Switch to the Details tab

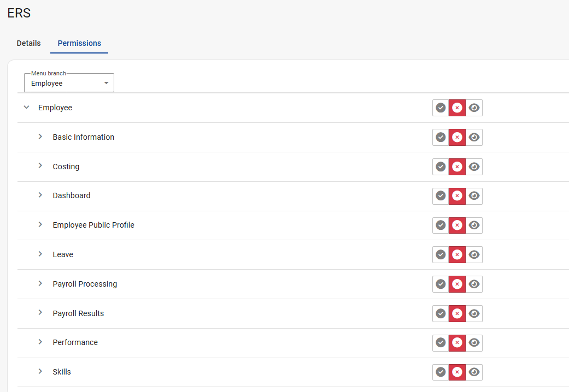28,43
